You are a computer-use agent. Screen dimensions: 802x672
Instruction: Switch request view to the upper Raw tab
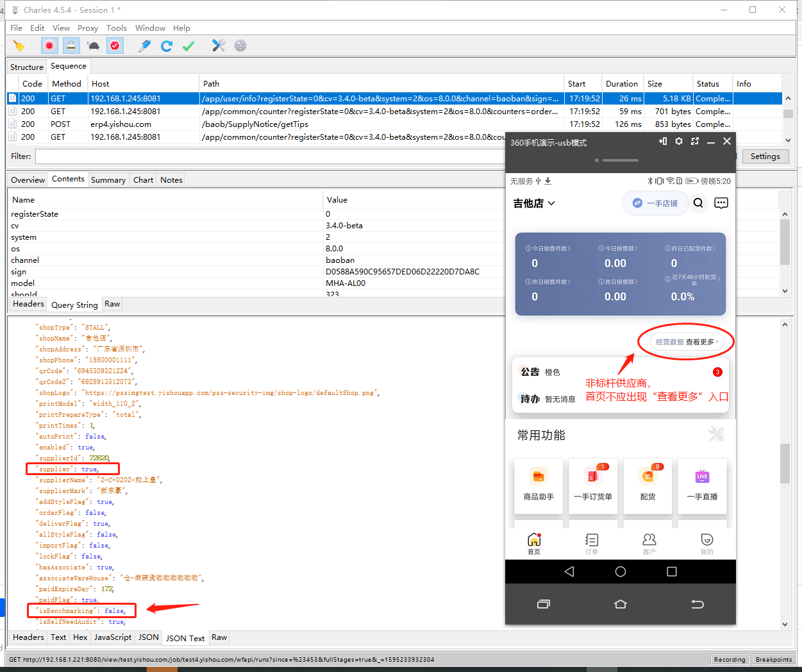pyautogui.click(x=112, y=305)
